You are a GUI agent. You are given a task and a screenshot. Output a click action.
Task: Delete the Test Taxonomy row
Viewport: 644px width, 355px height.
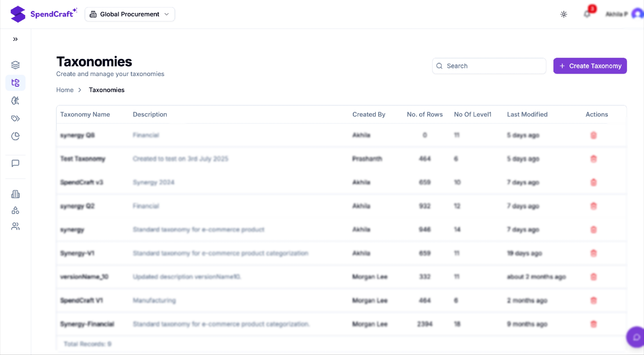[x=593, y=159]
